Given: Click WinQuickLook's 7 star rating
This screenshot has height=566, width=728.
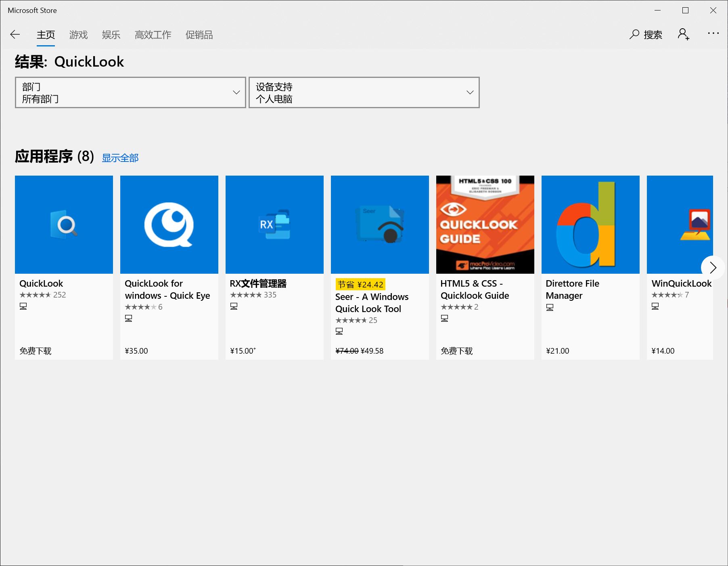Looking at the screenshot, I should tap(670, 295).
